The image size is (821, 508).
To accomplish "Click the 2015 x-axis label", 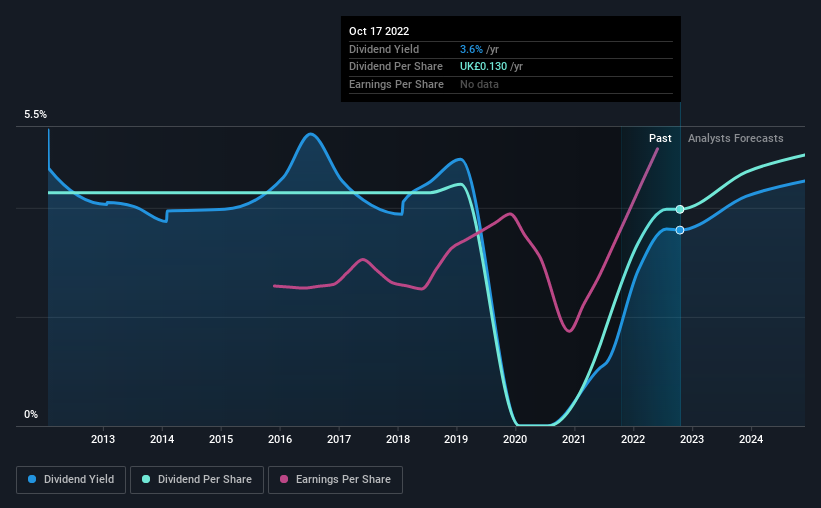I will click(221, 439).
